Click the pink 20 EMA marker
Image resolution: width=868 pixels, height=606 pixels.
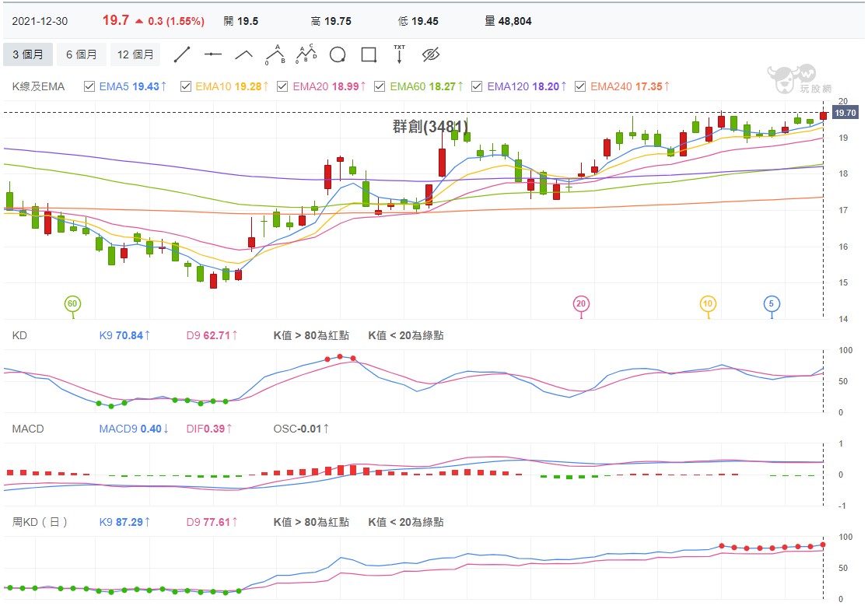point(581,303)
